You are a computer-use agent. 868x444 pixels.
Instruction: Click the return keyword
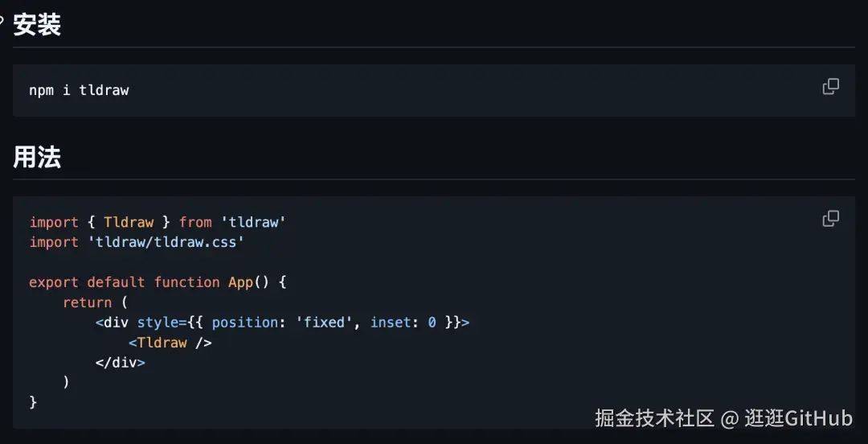pos(87,302)
